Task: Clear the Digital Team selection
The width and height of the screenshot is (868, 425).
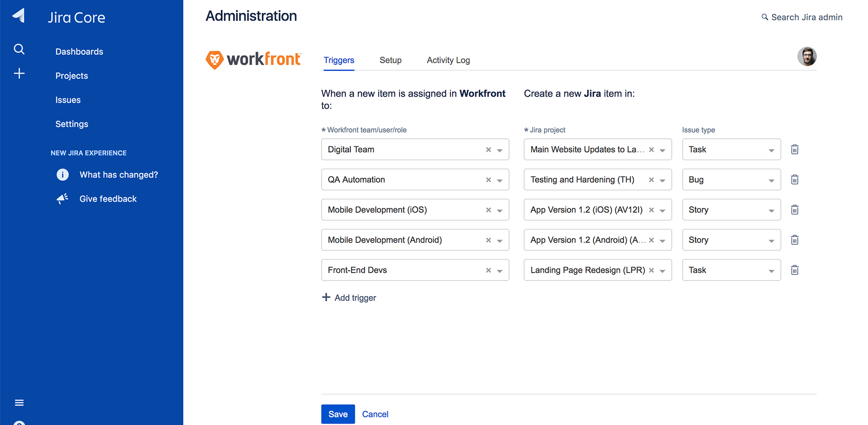Action: click(x=488, y=150)
